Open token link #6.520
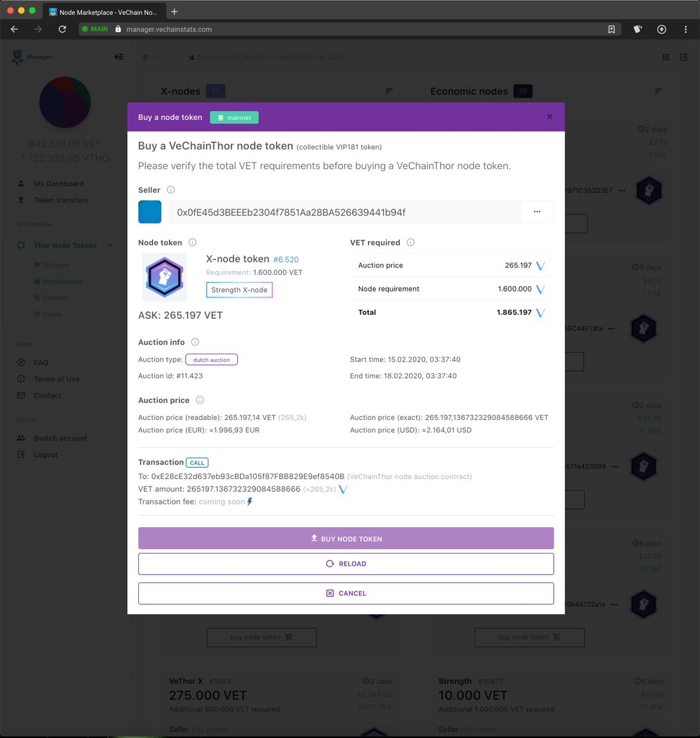This screenshot has height=738, width=700. pyautogui.click(x=286, y=260)
